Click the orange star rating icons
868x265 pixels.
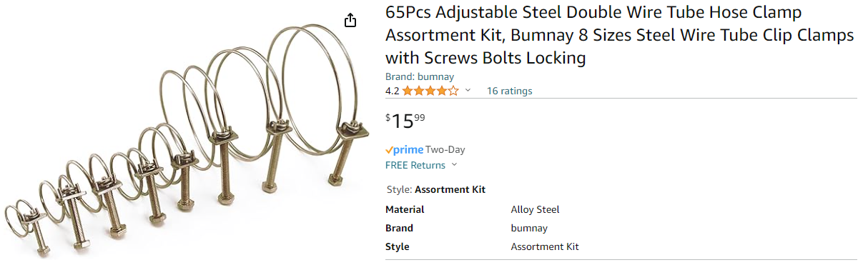[x=430, y=91]
